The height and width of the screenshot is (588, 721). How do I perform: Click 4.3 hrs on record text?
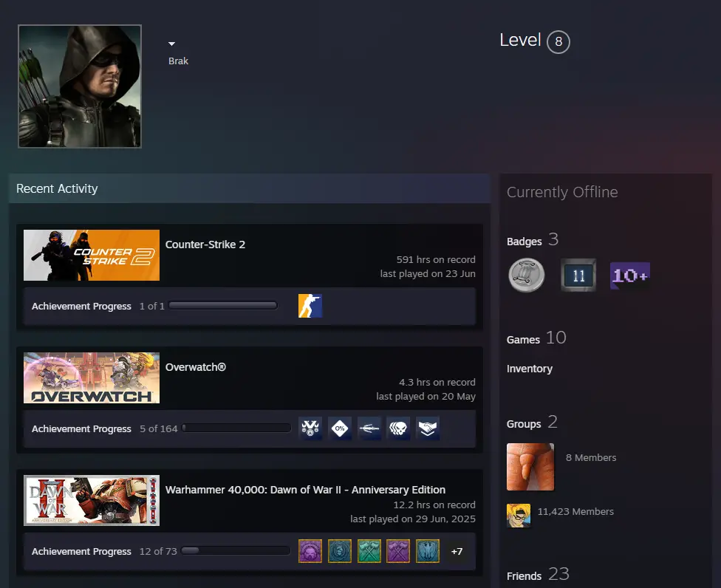(x=437, y=382)
